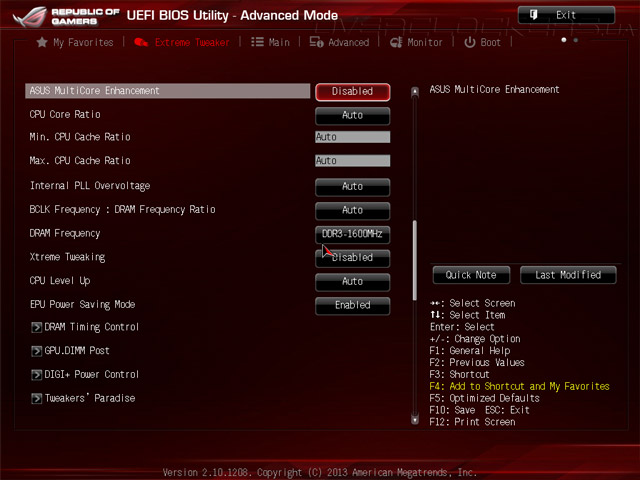This screenshot has width=640, height=480.
Task: Click Min. CPU Cache Ratio input field
Action: (353, 137)
